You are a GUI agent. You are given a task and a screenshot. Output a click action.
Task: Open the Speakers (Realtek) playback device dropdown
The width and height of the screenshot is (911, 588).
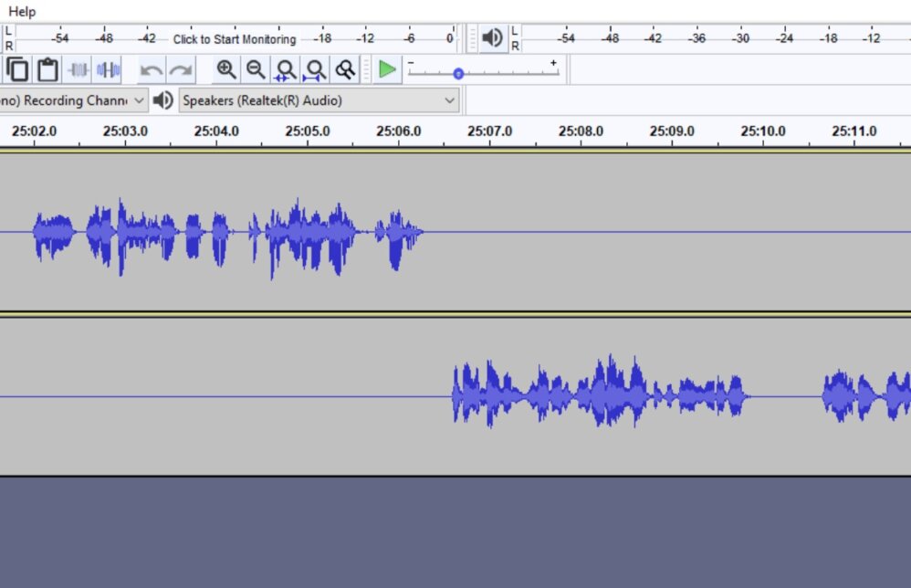click(x=447, y=100)
